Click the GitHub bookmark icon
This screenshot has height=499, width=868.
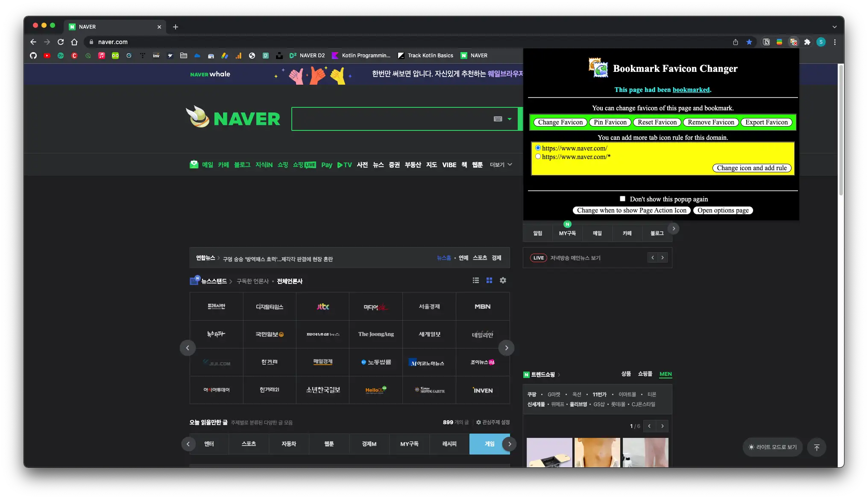pyautogui.click(x=33, y=56)
